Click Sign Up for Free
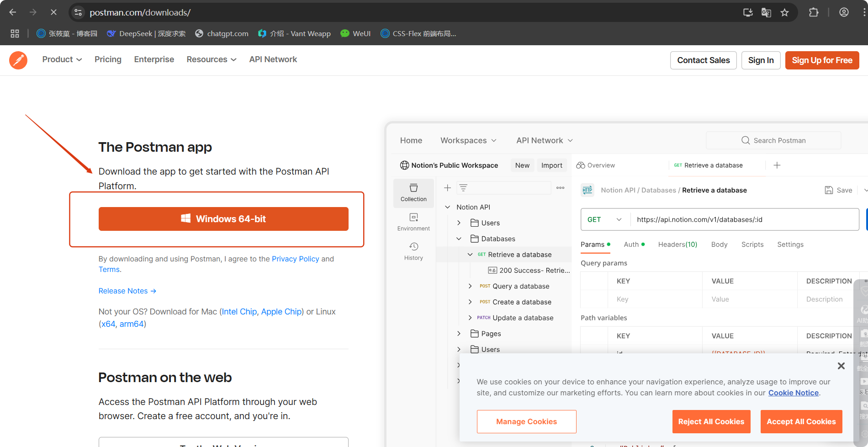Viewport: 868px width, 447px height. click(822, 60)
